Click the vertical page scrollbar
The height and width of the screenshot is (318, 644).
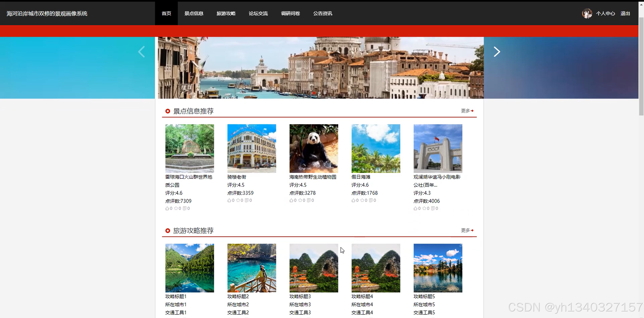pos(641,66)
